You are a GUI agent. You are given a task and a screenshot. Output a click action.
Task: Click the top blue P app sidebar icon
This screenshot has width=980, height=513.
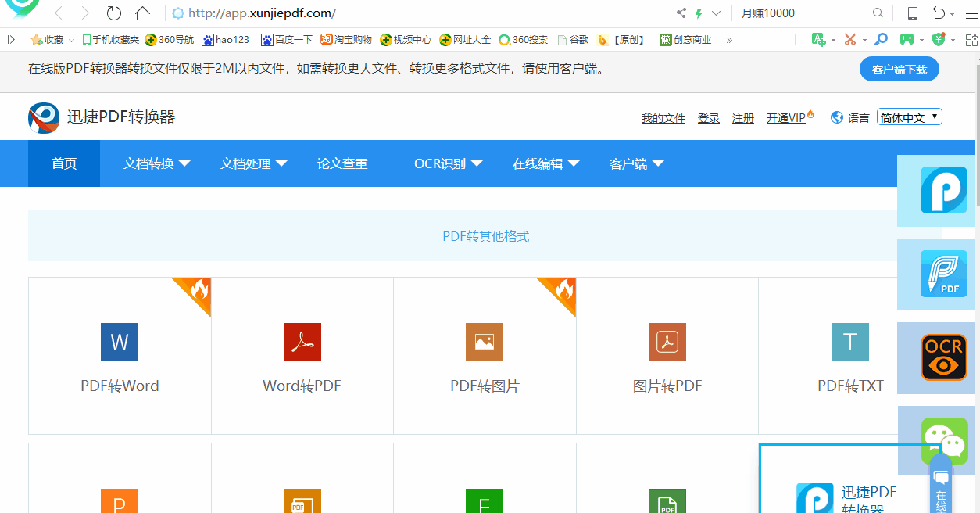click(943, 190)
